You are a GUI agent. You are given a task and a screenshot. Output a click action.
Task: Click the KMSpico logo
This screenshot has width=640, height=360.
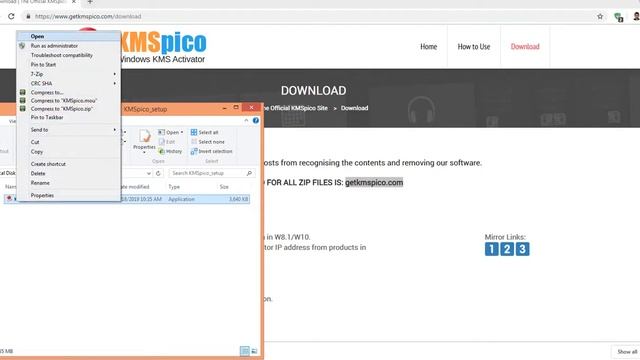(163, 47)
